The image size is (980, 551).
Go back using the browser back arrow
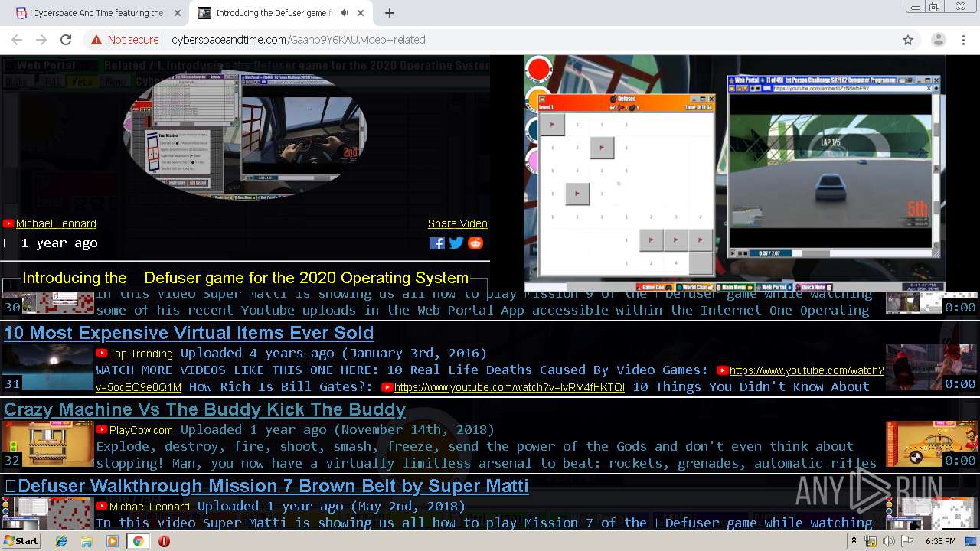tap(17, 40)
